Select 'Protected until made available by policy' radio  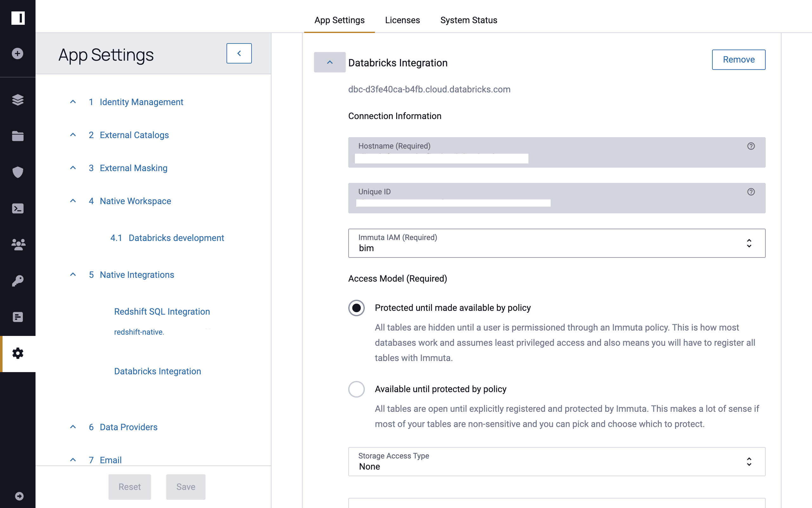[356, 308]
